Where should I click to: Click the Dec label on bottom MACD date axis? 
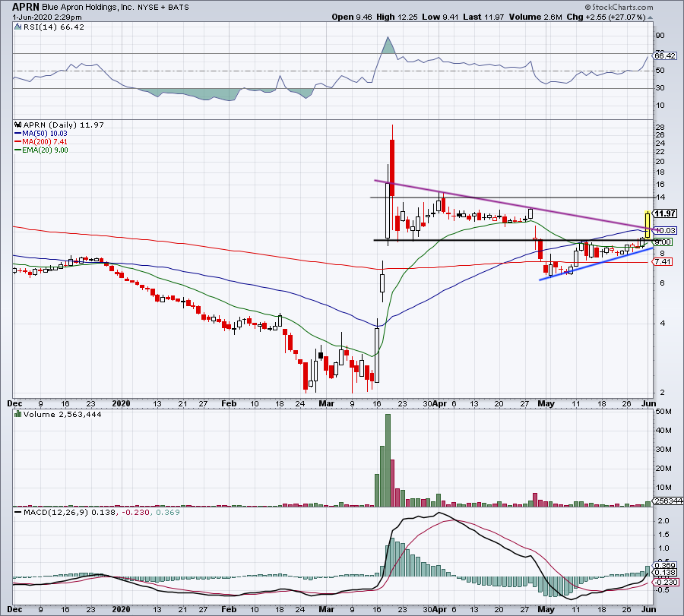click(x=15, y=609)
